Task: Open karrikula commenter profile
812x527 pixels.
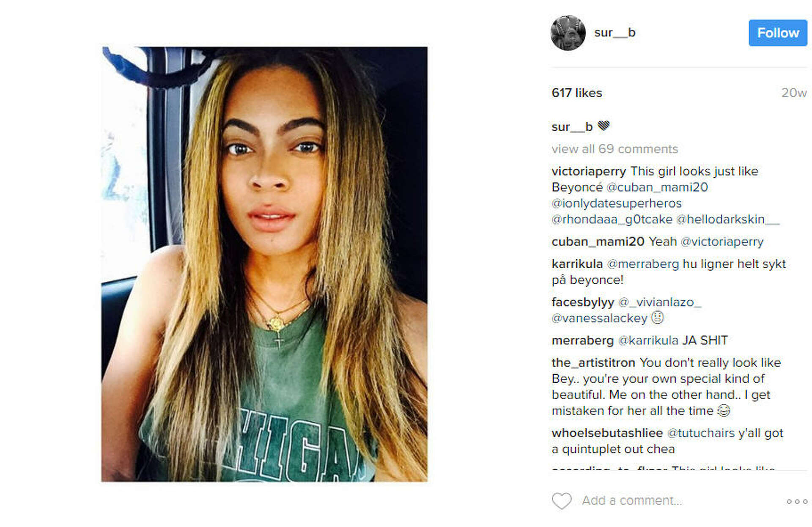Action: (x=577, y=264)
